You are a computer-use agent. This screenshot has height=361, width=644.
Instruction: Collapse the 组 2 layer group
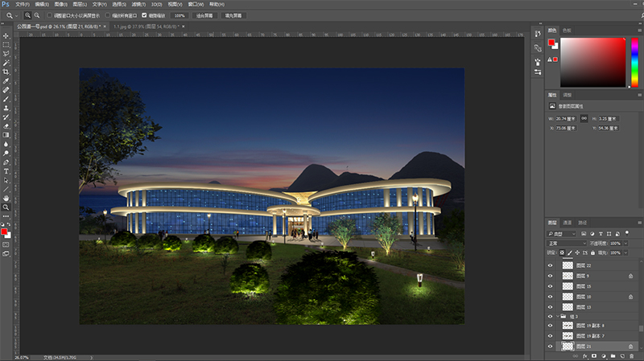(558, 318)
